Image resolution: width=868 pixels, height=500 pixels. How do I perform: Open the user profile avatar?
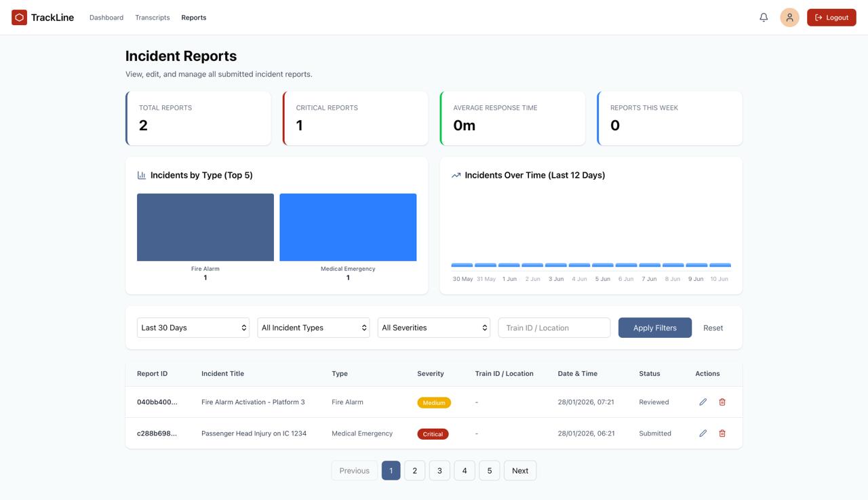[x=789, y=18]
